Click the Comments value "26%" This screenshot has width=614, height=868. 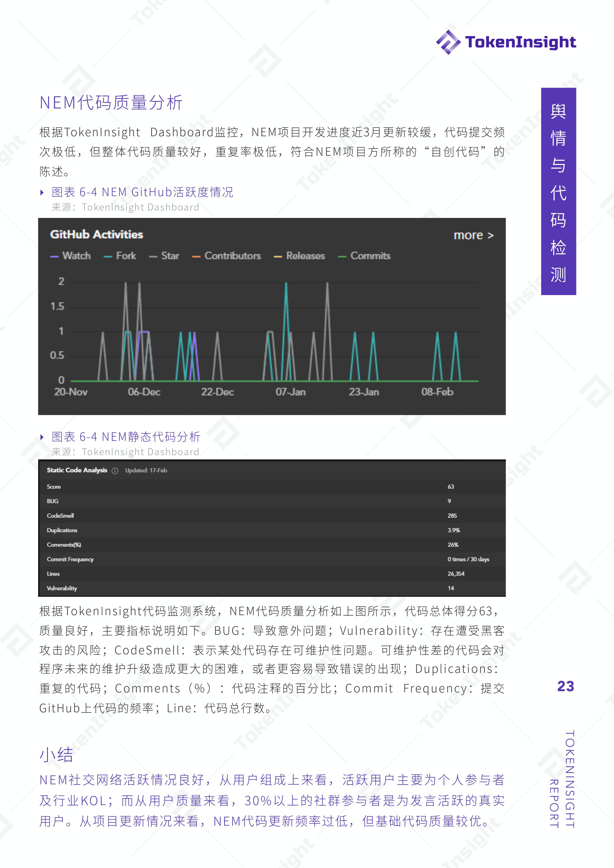[x=453, y=545]
